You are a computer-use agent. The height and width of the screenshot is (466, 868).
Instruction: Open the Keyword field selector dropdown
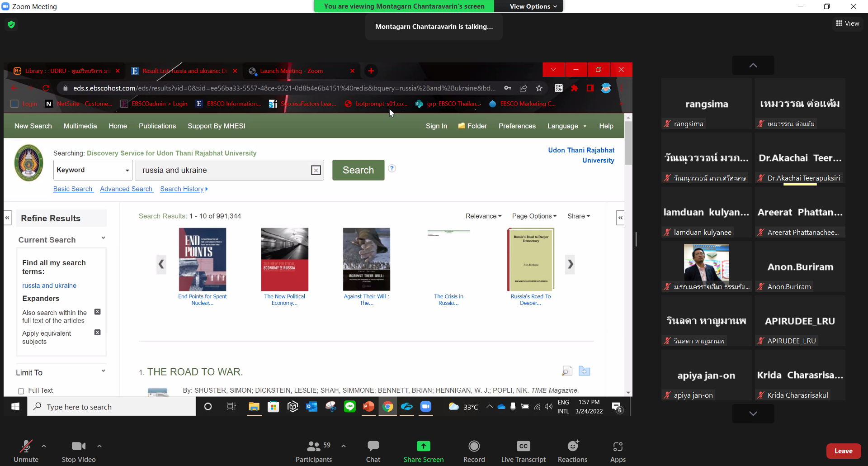93,170
